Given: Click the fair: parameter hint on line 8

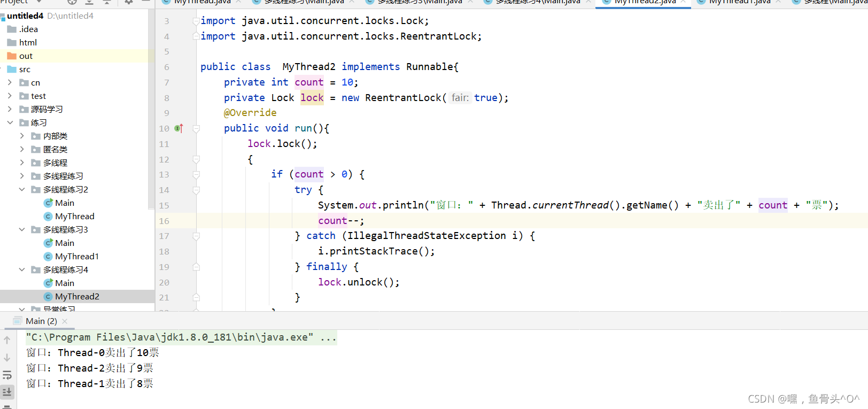Looking at the screenshot, I should point(460,98).
